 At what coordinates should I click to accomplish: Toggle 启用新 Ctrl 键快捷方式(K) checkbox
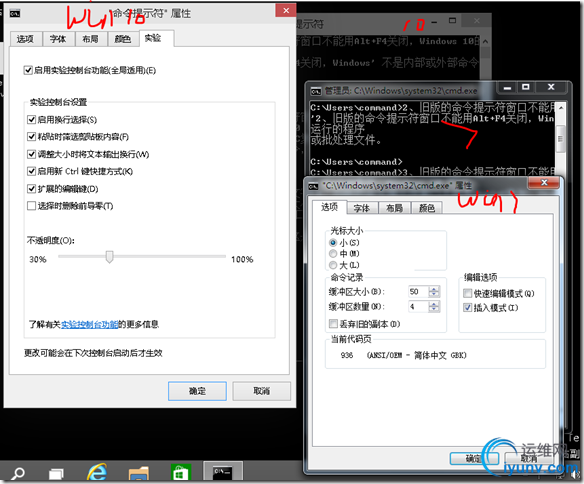[x=31, y=171]
